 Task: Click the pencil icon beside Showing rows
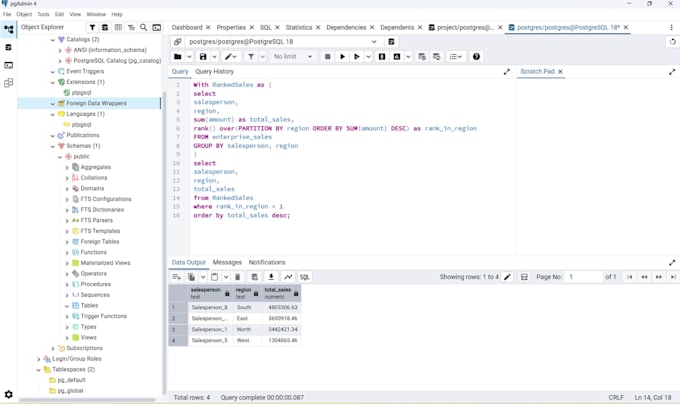pos(507,277)
